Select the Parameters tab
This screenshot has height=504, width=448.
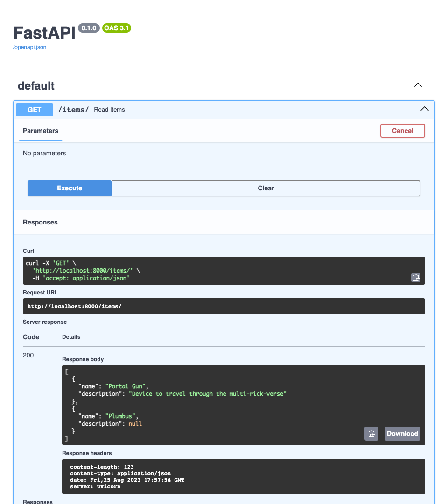41,131
